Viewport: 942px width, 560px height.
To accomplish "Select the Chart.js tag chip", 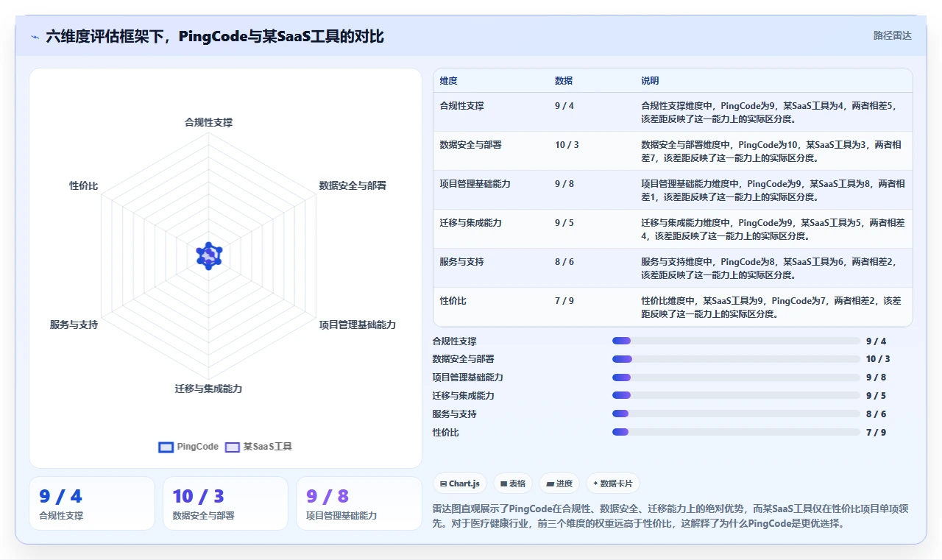I will coord(460,483).
